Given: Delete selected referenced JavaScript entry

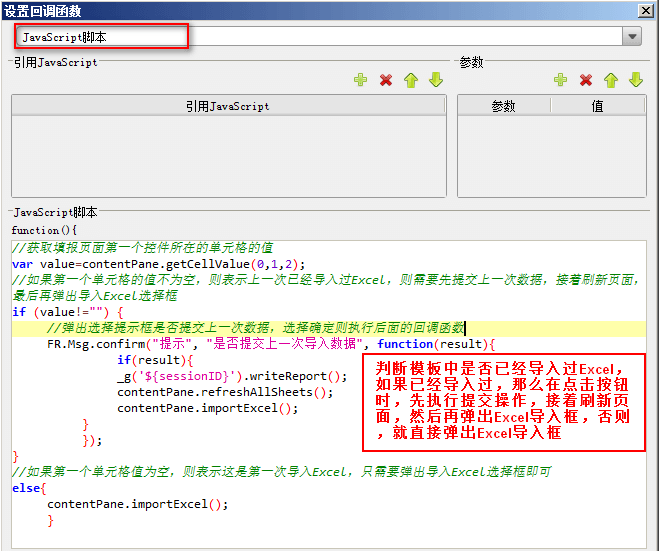Looking at the screenshot, I should click(x=385, y=79).
